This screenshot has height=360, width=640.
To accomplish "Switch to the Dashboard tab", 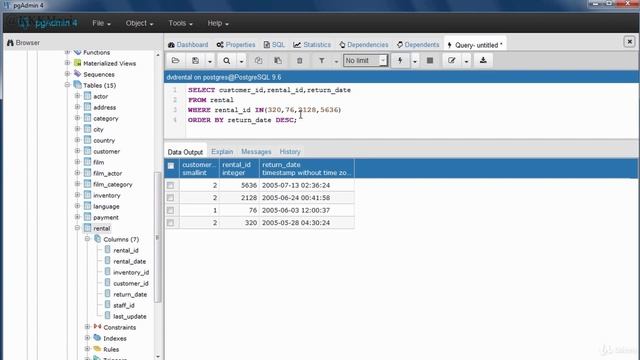I will (188, 44).
